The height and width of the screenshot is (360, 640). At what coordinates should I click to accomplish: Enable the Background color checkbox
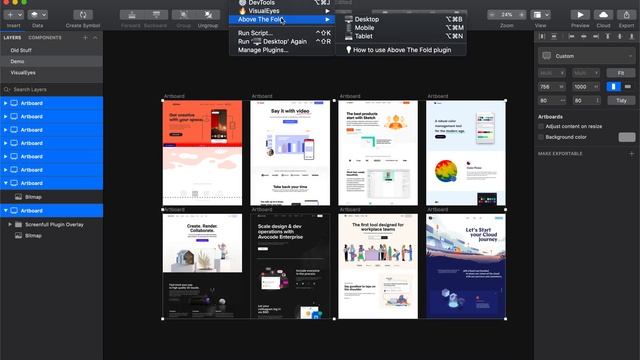pos(541,137)
